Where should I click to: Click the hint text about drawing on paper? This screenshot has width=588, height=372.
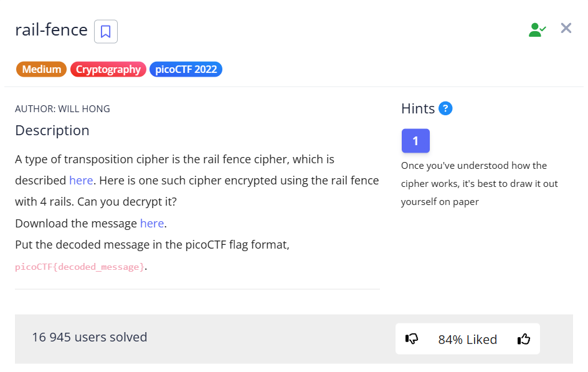[x=479, y=184]
